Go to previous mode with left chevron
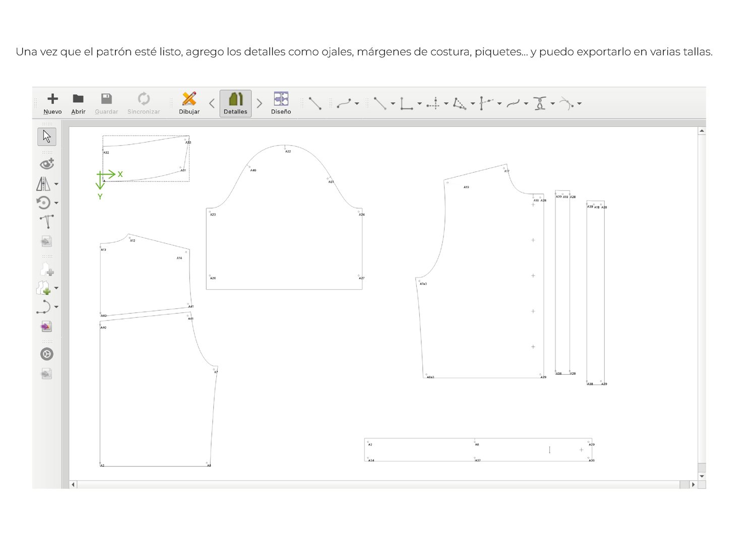Screen dimensions: 756x534 point(212,104)
